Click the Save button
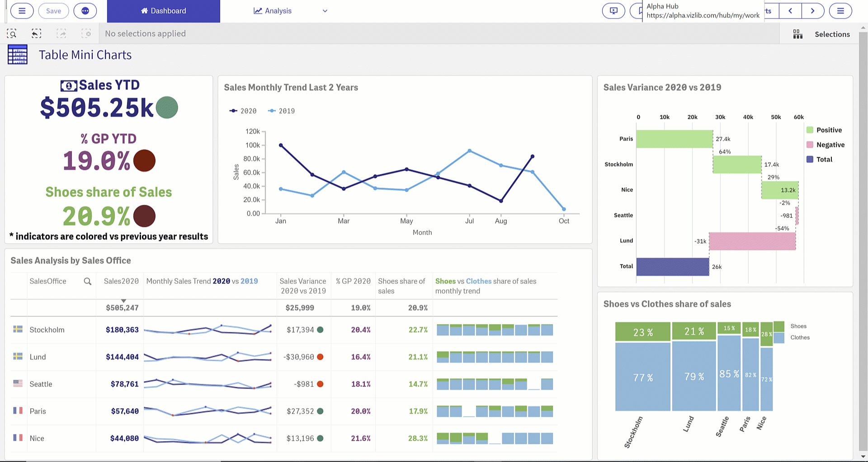 [x=53, y=11]
